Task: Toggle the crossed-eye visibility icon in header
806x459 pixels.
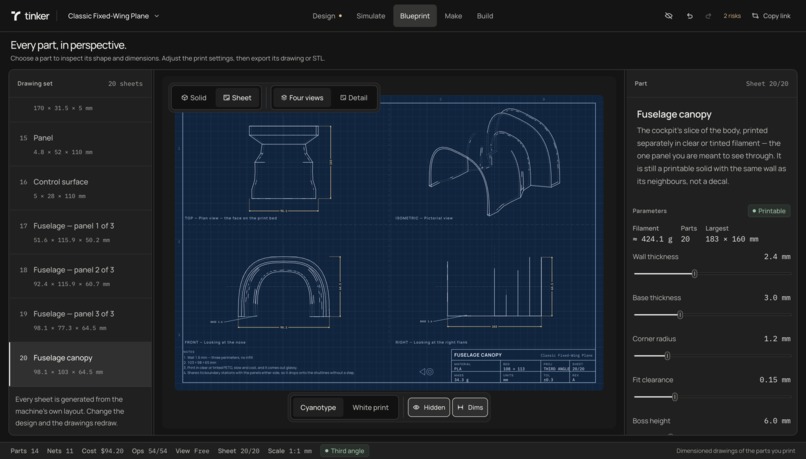Action: pos(668,16)
